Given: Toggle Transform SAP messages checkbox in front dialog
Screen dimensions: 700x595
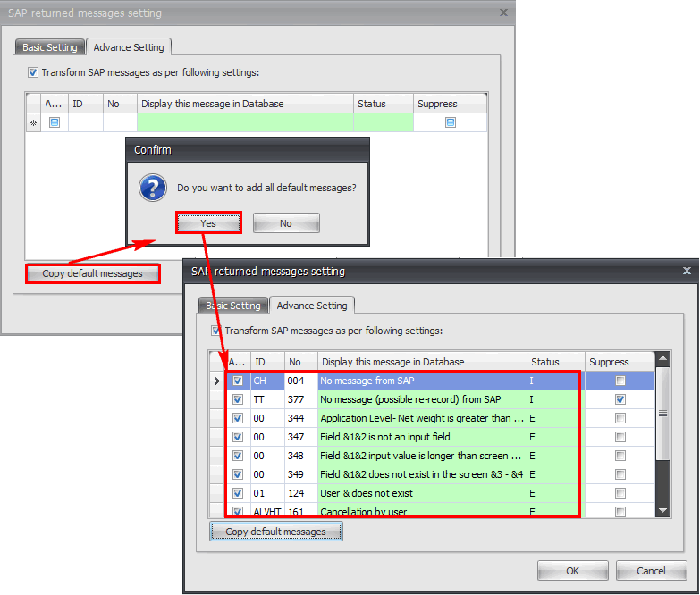Looking at the screenshot, I should pos(215,331).
